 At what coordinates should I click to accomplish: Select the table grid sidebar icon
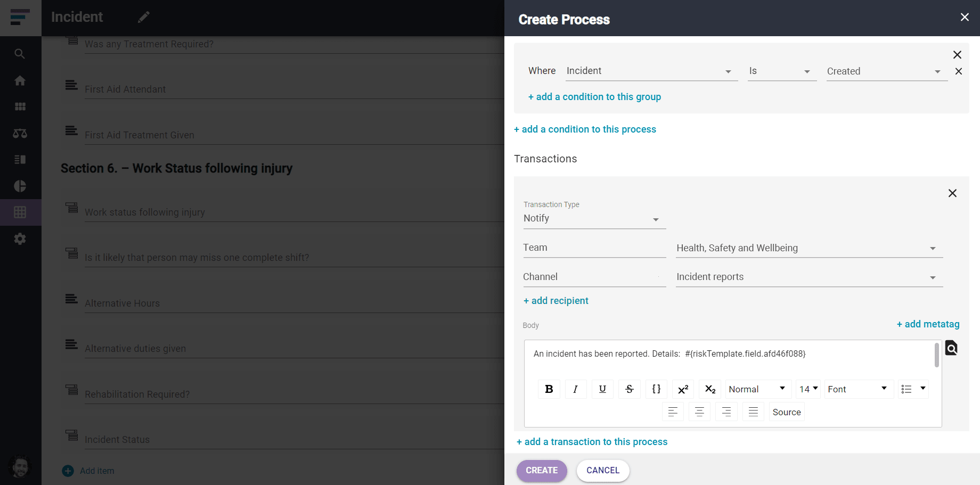pos(20,212)
